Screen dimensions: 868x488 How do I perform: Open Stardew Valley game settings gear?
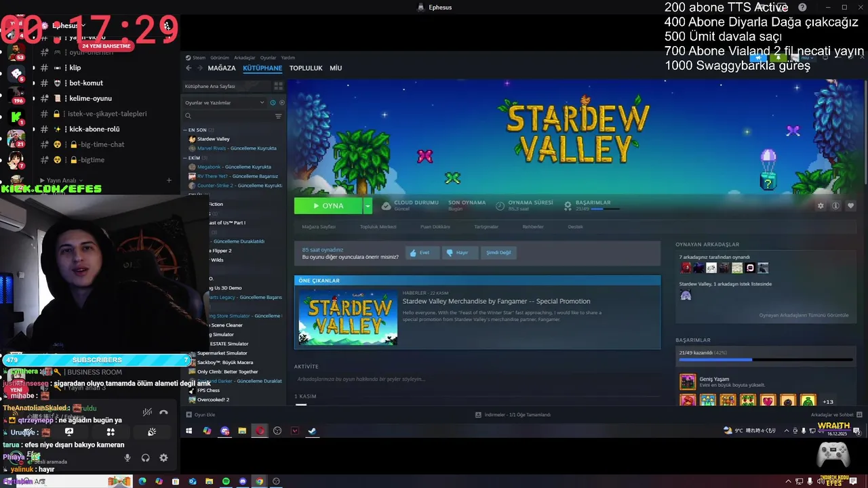[x=821, y=206]
